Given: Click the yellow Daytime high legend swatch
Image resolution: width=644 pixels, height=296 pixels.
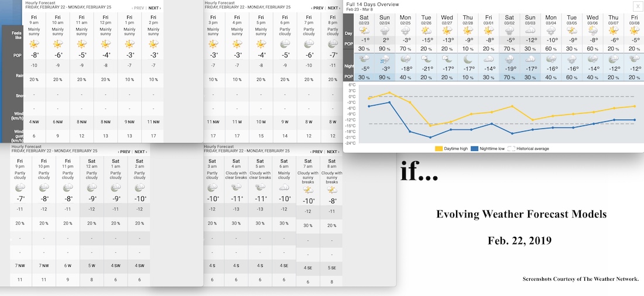Looking at the screenshot, I should pyautogui.click(x=439, y=148).
